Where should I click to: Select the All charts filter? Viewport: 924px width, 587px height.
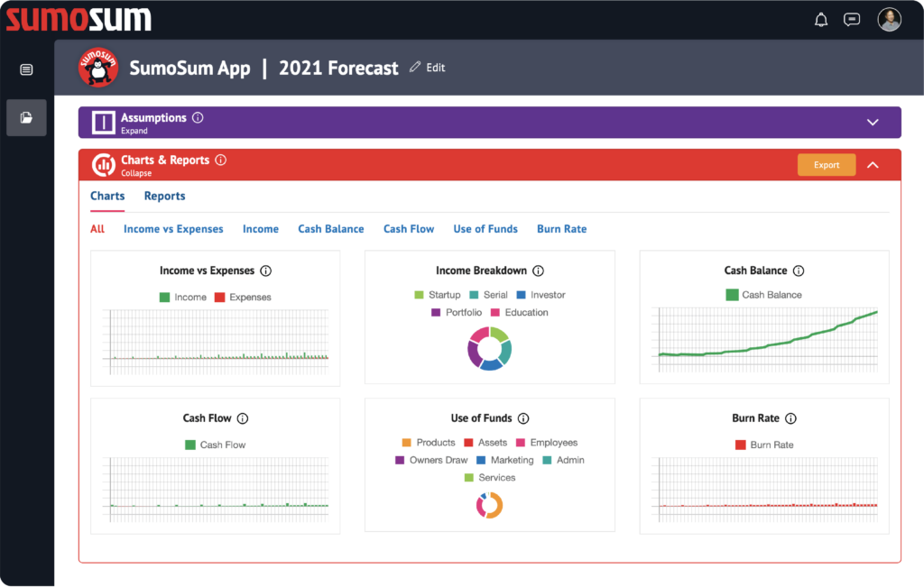(x=97, y=229)
